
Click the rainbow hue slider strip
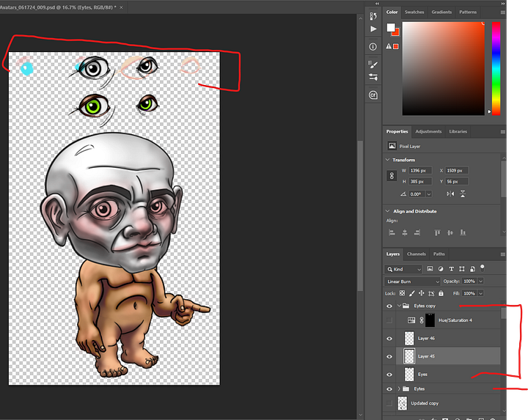coord(496,69)
